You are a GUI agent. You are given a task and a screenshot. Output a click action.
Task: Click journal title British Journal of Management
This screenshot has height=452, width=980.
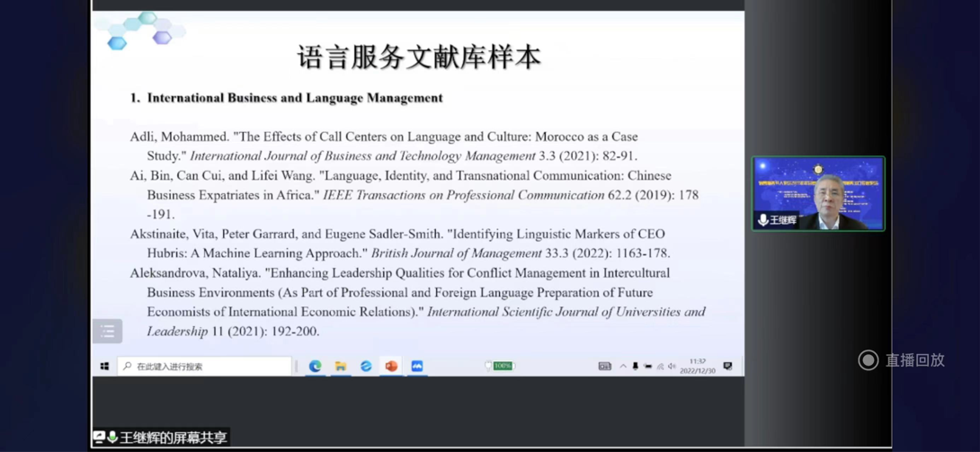457,253
